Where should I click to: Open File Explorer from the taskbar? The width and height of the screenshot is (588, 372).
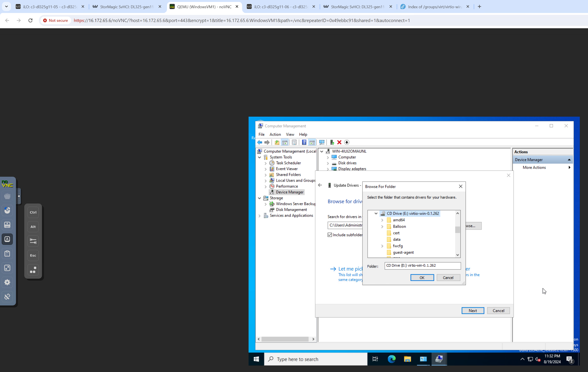408,359
